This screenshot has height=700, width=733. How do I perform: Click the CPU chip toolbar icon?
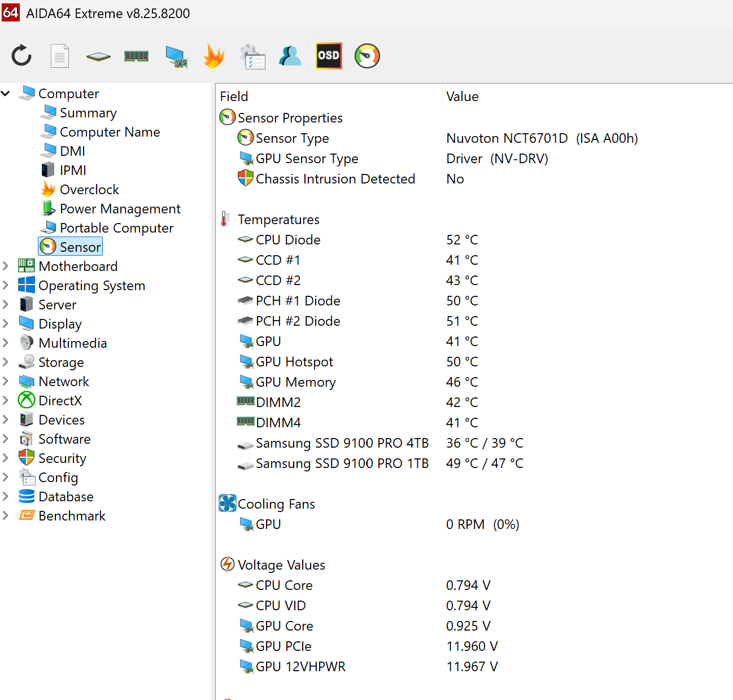[x=98, y=56]
